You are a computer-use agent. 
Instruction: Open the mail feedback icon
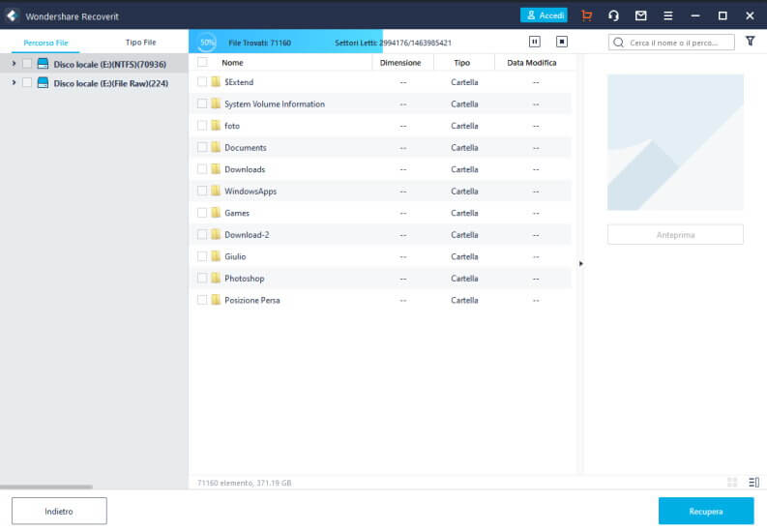(x=641, y=15)
